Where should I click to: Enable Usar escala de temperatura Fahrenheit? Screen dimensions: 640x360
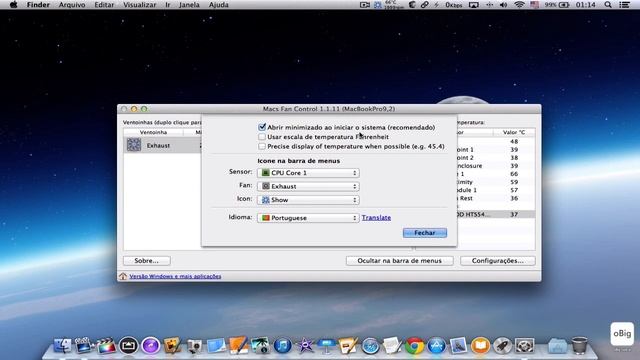pos(262,137)
